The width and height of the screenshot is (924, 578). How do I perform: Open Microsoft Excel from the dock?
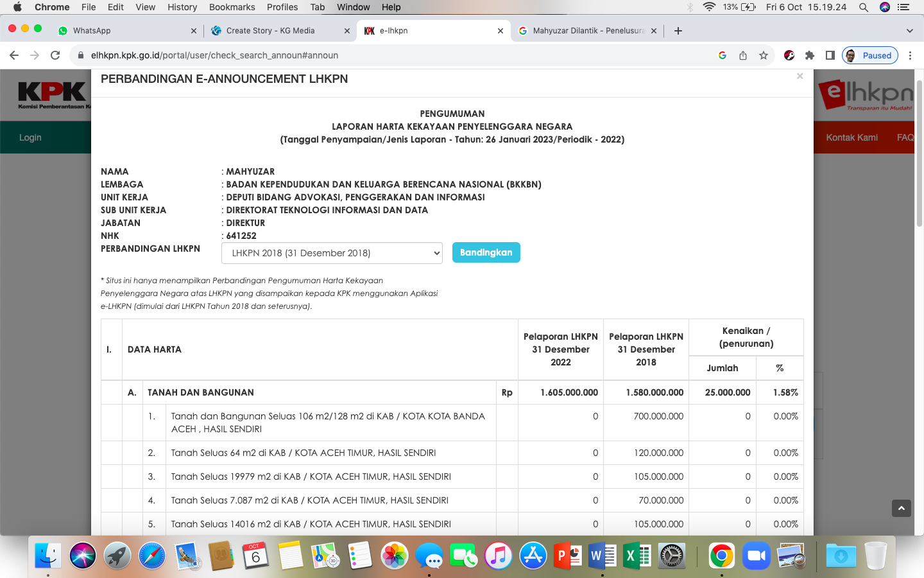coord(636,556)
